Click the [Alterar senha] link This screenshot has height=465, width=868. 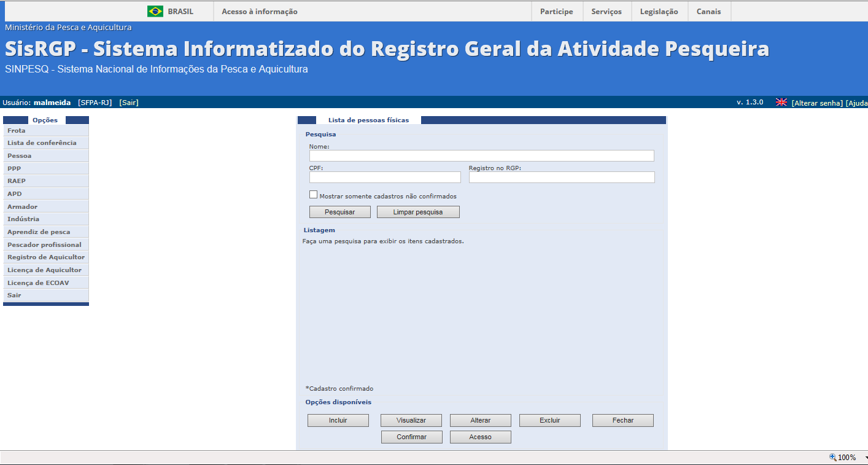[817, 103]
